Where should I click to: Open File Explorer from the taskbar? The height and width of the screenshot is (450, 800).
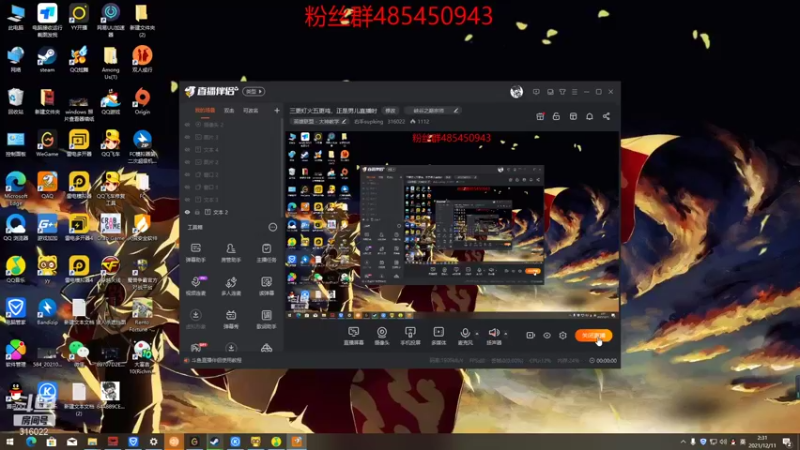click(x=92, y=441)
